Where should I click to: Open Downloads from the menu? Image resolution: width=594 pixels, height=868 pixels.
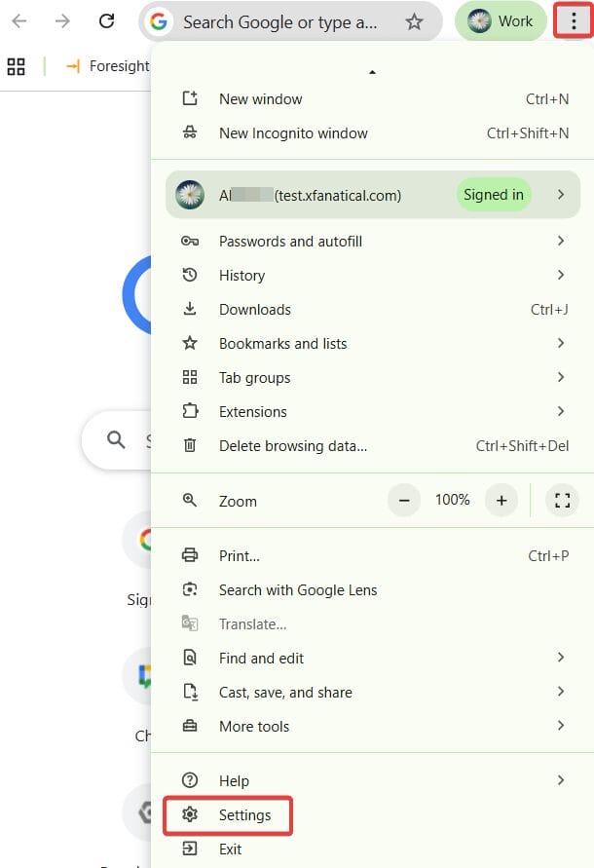254,310
